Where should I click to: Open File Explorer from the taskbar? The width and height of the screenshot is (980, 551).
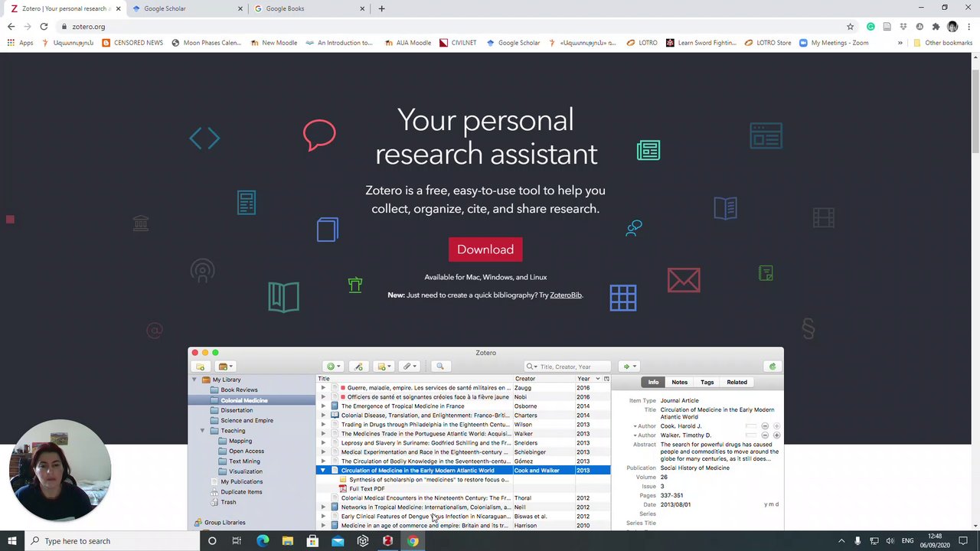coord(287,541)
